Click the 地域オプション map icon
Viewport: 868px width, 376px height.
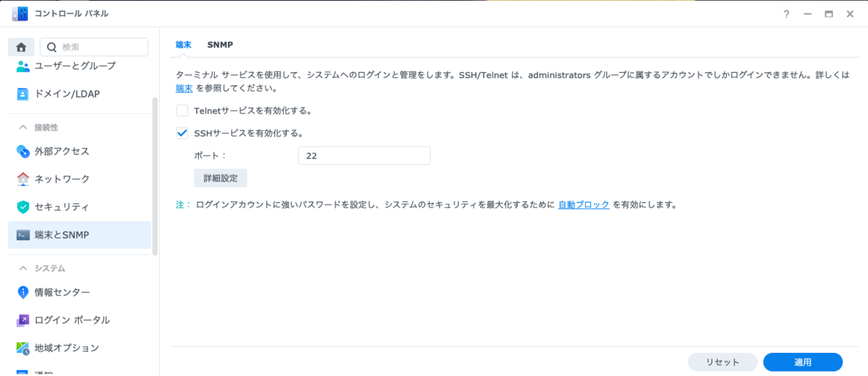click(23, 348)
